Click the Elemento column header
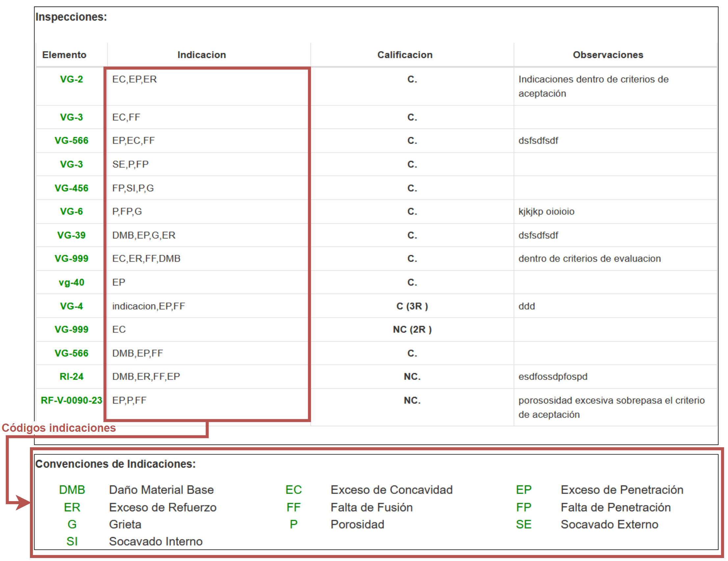 (64, 55)
